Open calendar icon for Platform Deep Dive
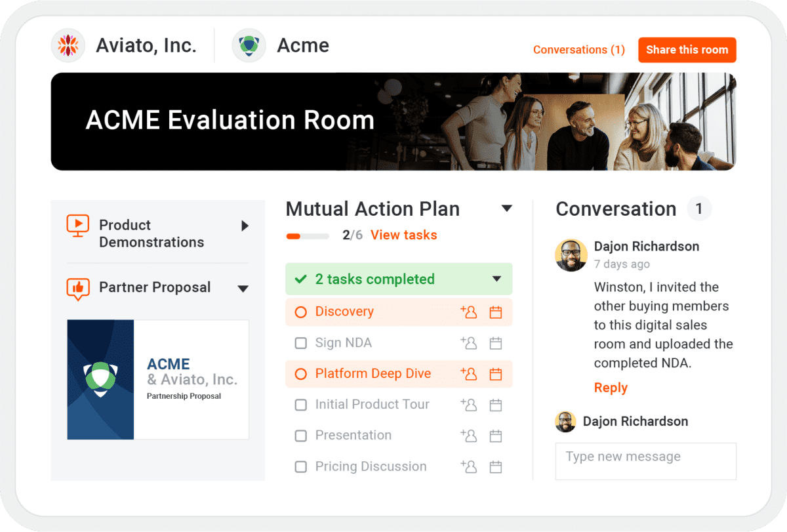 (x=496, y=374)
